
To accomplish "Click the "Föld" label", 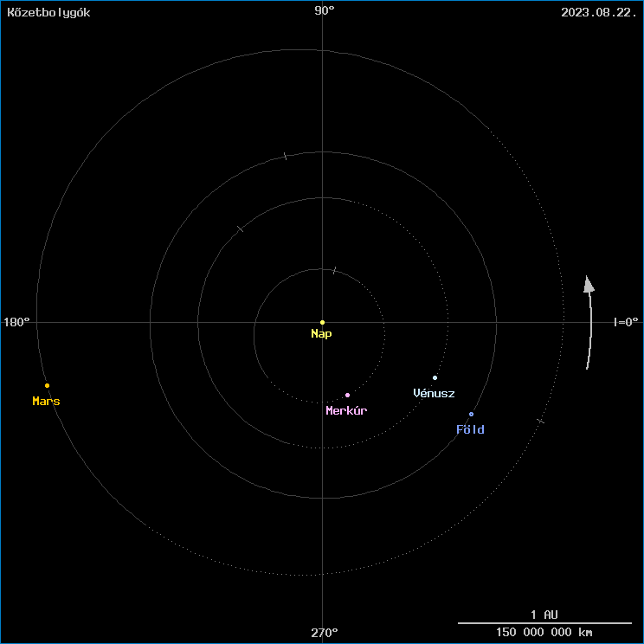I will click(x=470, y=430).
